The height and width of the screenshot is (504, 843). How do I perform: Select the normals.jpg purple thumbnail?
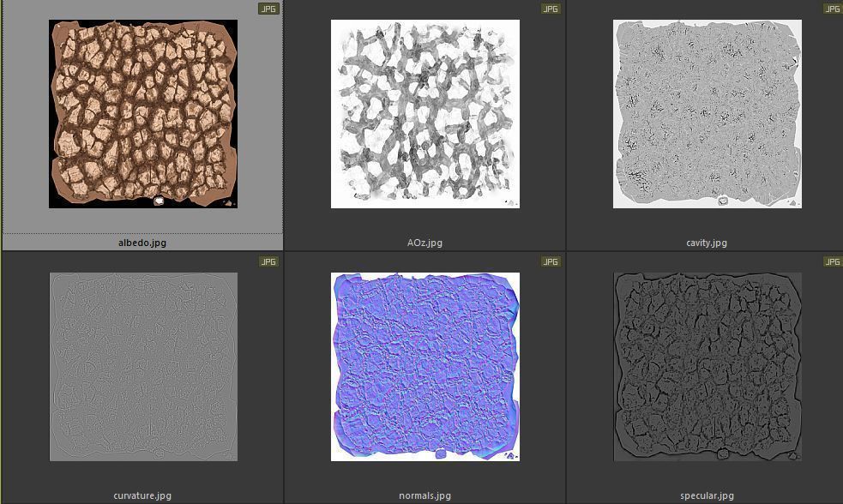coord(425,367)
